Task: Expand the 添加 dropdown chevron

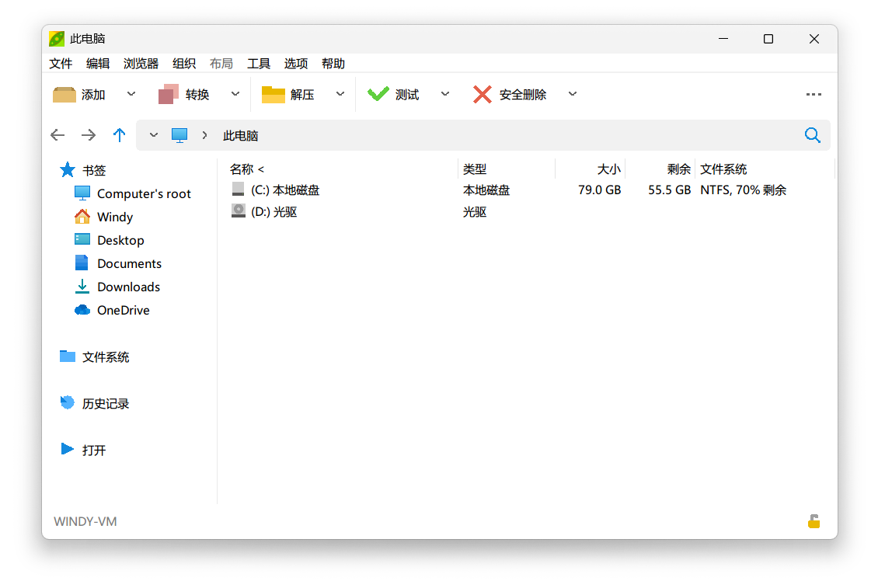Action: 131,94
